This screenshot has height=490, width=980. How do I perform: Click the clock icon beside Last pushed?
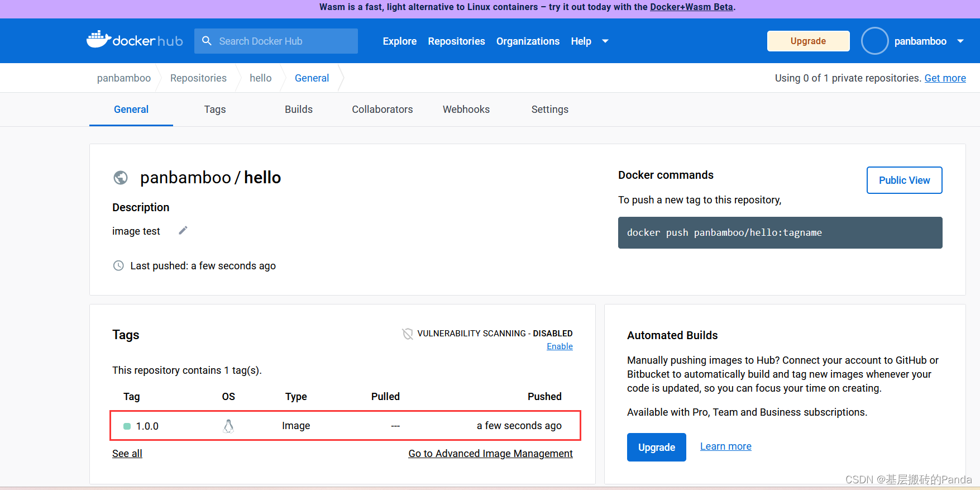coord(118,265)
